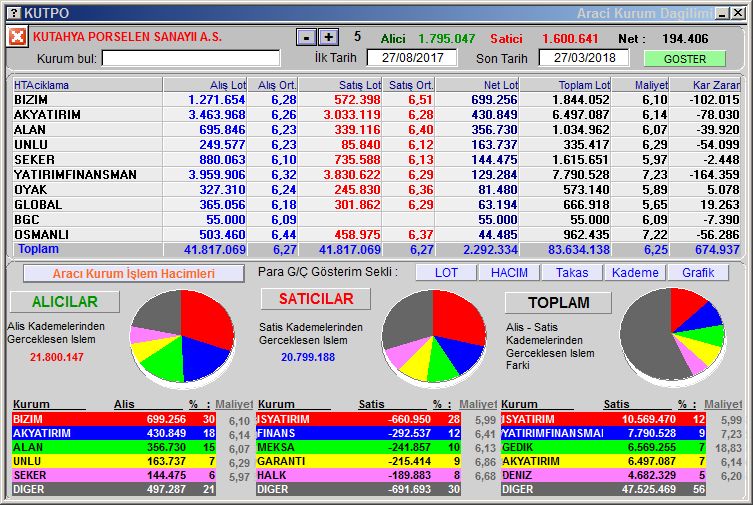Click green ALAN row in buyers list
Screen dimensions: 753x505
click(114, 447)
